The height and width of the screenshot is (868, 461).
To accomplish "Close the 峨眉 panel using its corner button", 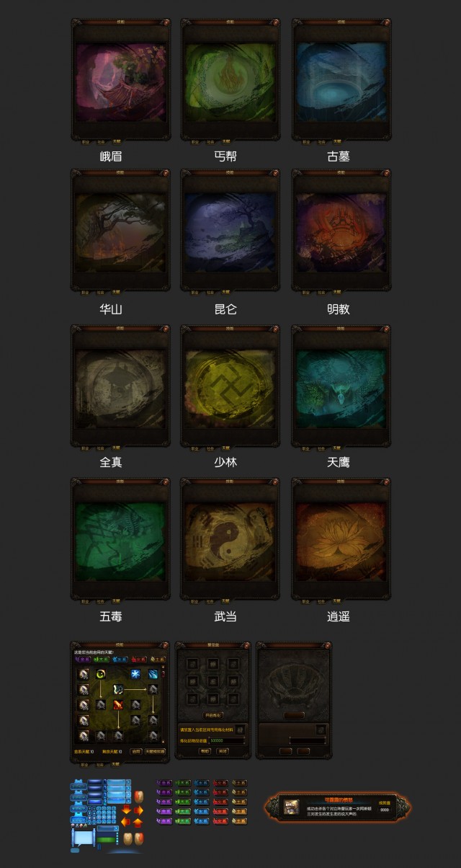I will tap(164, 23).
